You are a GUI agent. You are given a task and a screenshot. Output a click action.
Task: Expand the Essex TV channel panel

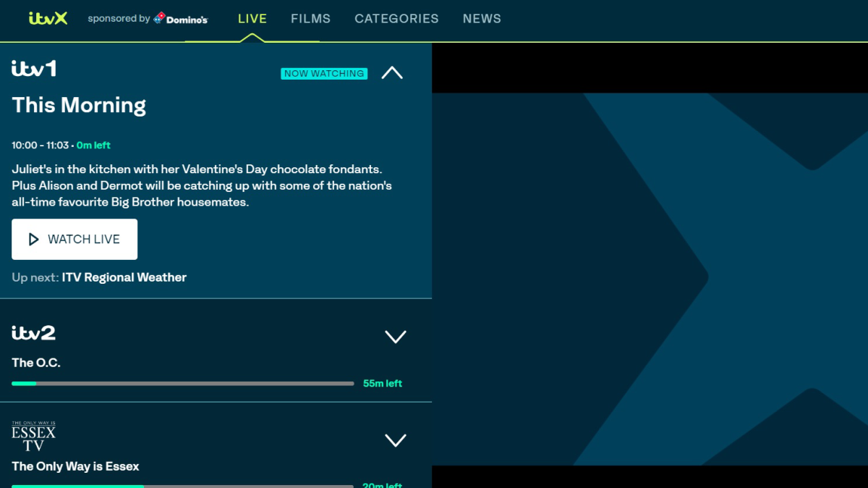click(396, 440)
